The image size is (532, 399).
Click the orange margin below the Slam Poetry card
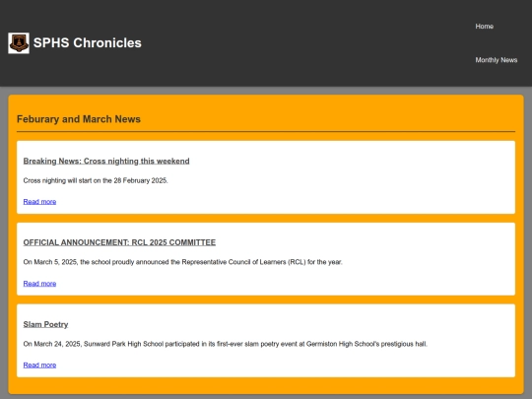click(x=266, y=385)
